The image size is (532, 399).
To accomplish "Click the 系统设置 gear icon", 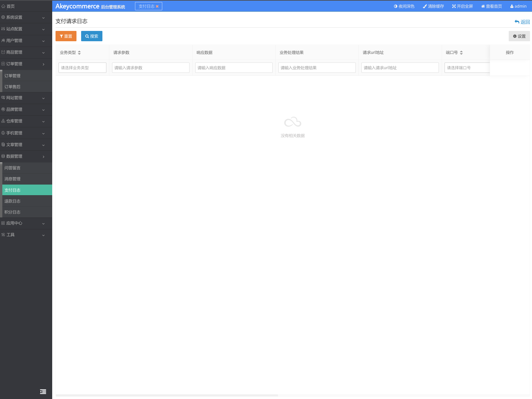I will [3, 17].
